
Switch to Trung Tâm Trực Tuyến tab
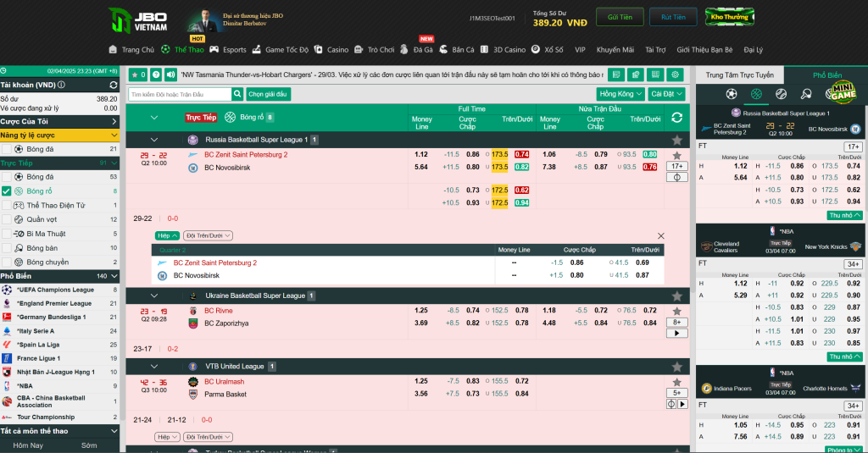pos(739,75)
